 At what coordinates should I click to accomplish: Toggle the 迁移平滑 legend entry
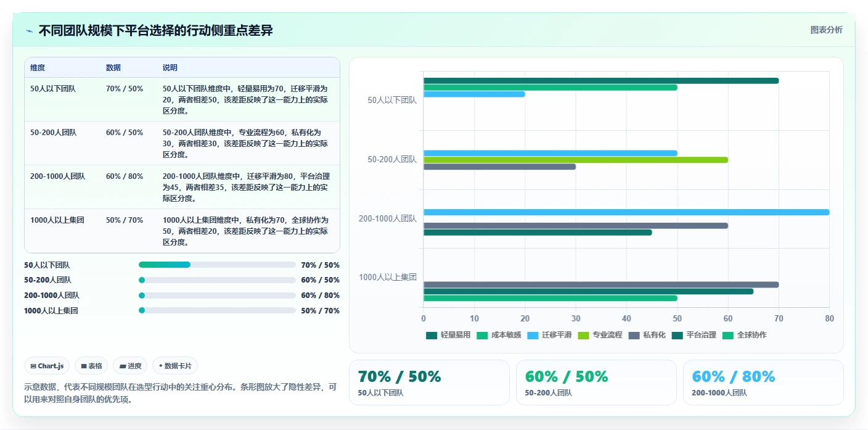pyautogui.click(x=549, y=335)
